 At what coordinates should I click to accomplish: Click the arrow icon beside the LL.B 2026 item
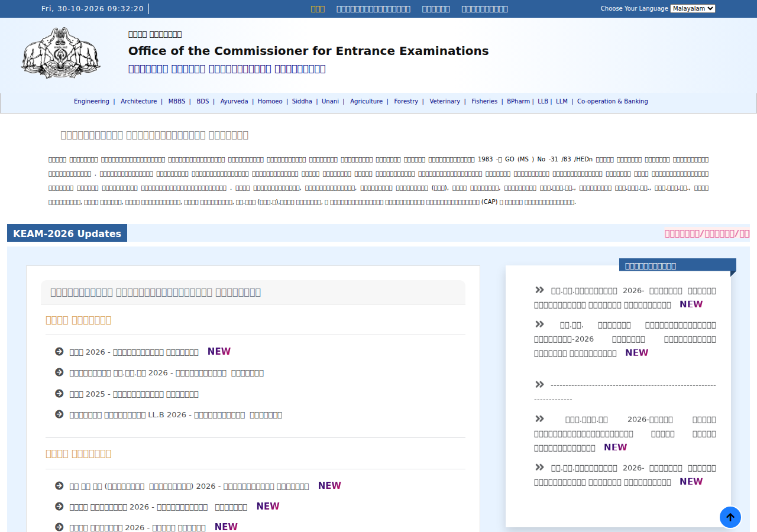coord(59,414)
